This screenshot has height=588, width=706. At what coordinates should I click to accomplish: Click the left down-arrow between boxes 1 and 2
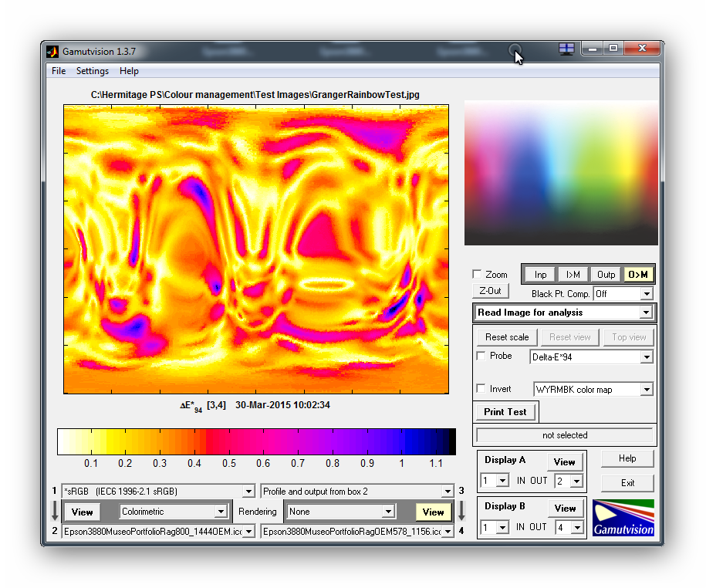tap(54, 511)
